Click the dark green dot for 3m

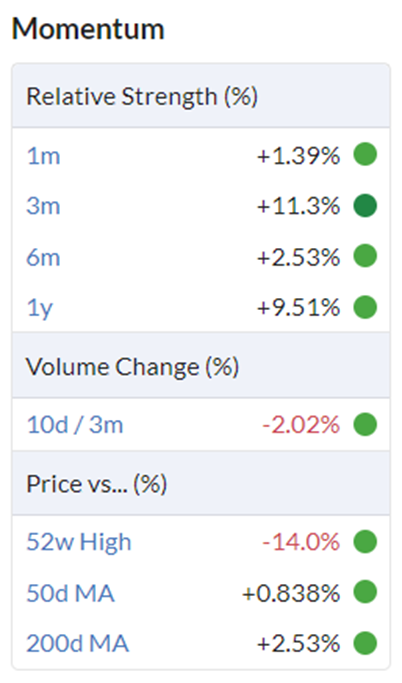click(365, 206)
